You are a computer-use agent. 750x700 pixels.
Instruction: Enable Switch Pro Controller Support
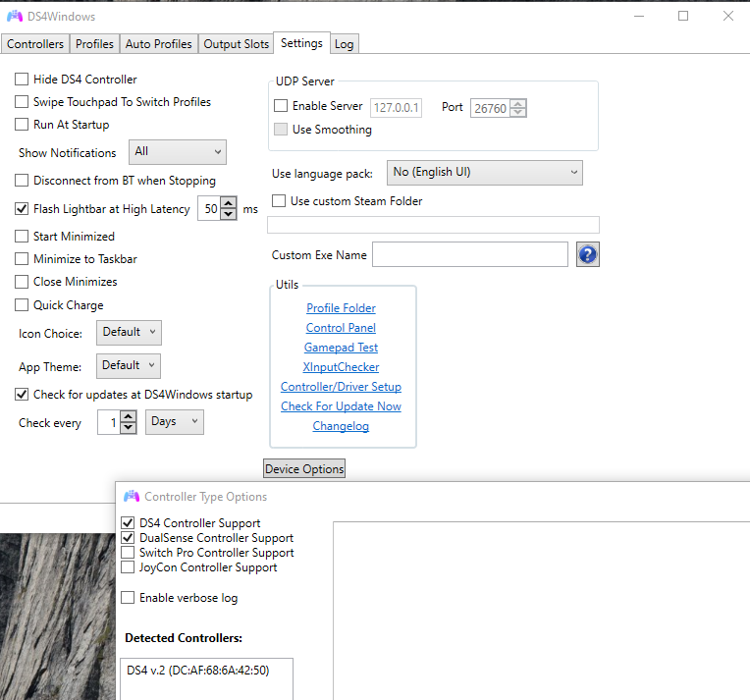(128, 553)
